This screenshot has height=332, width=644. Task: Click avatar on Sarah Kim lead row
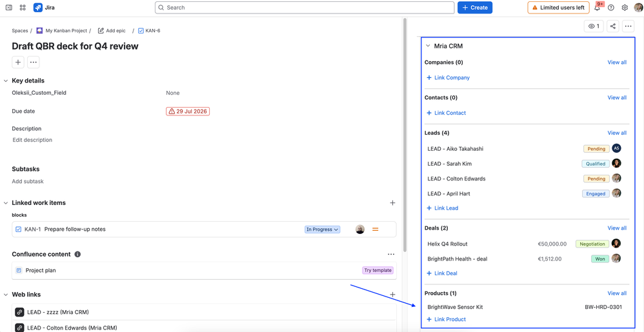[x=616, y=163]
